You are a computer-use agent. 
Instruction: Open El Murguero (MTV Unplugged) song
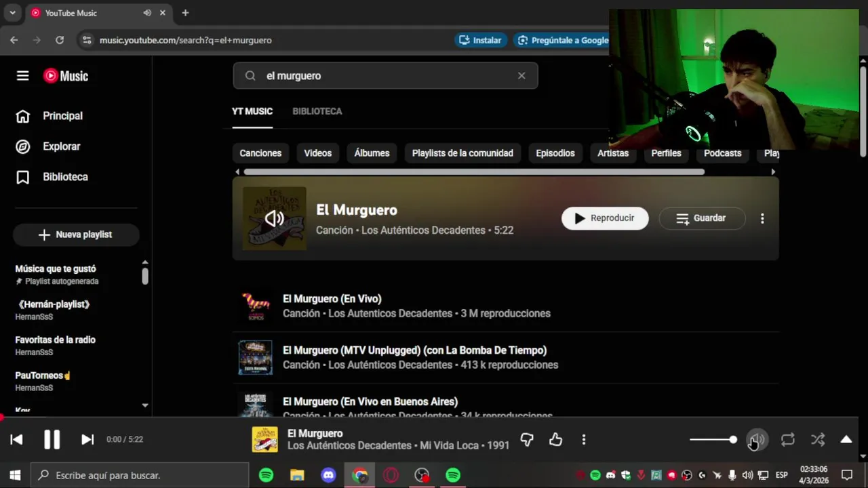point(414,350)
